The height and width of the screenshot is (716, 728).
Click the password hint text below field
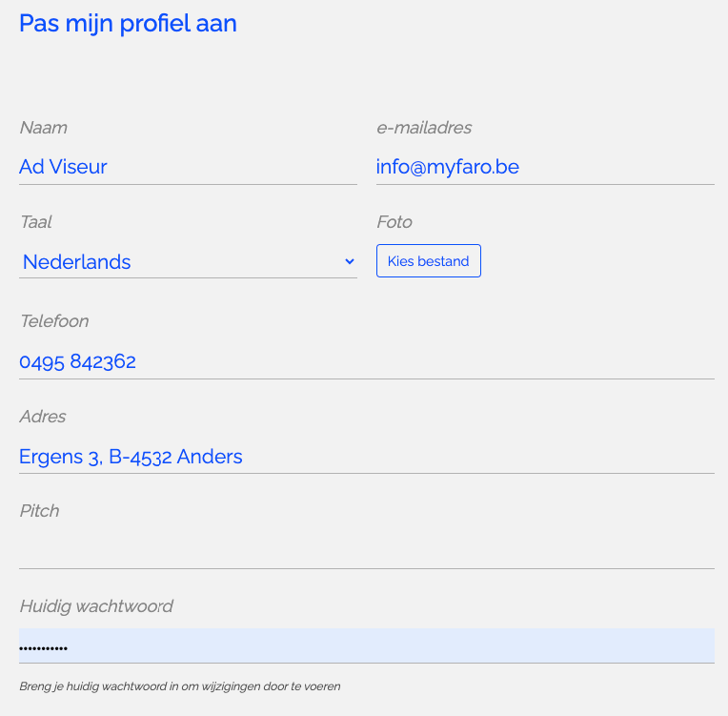click(x=180, y=686)
